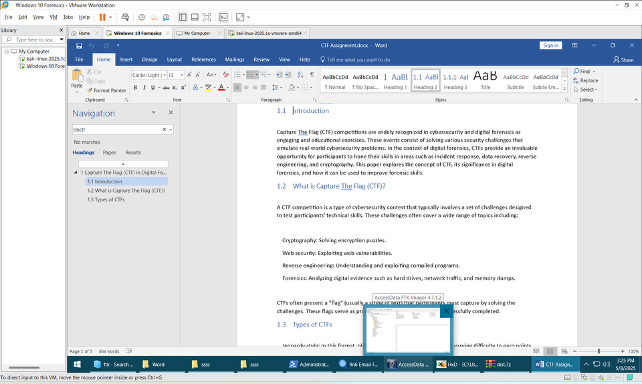This screenshot has height=384, width=642.
Task: Expand the Styles gallery more arrow
Action: 564,89
